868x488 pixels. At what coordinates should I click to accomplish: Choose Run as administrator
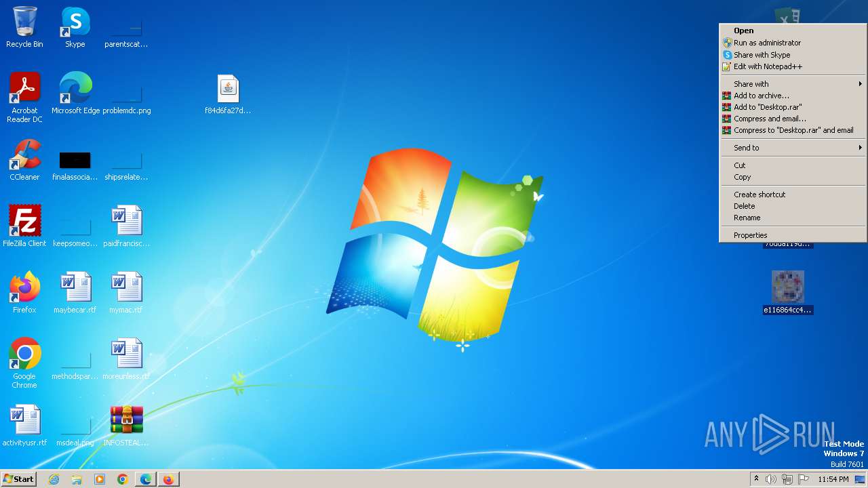(x=793, y=43)
